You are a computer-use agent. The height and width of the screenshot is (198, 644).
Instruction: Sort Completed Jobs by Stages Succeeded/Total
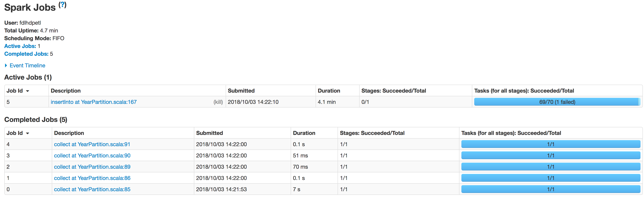(x=372, y=133)
